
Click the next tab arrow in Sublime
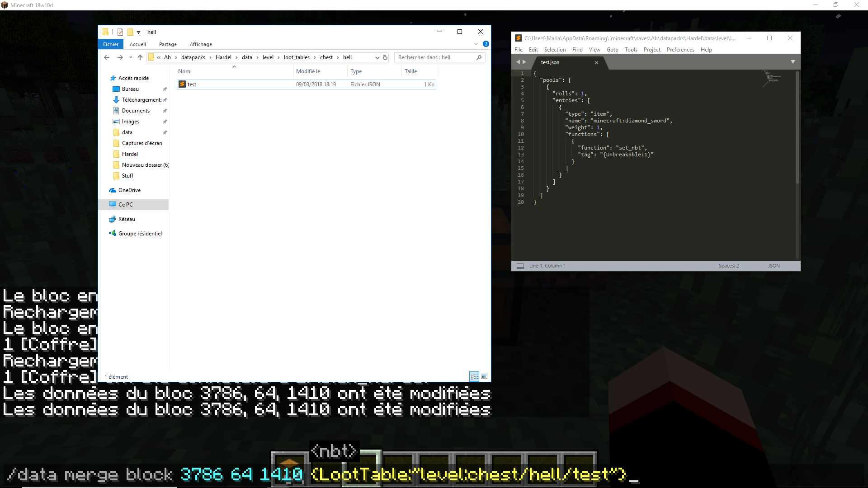524,62
